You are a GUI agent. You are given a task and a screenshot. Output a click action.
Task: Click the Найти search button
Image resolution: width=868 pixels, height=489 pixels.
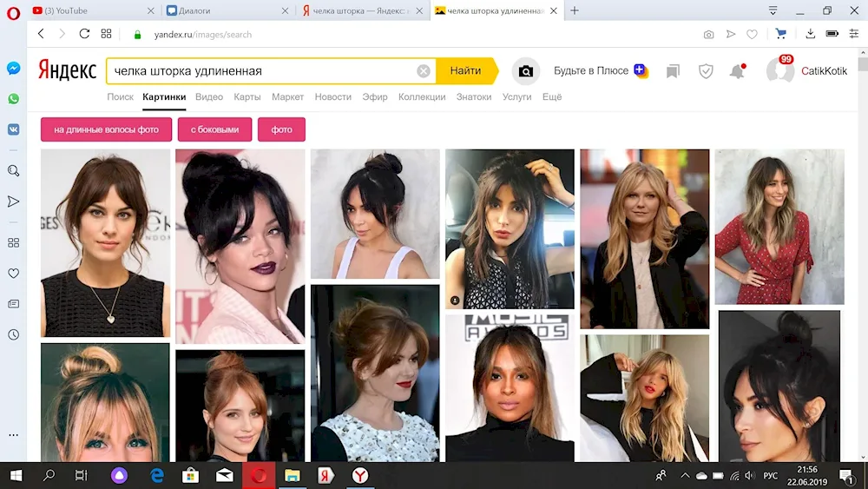pos(466,71)
